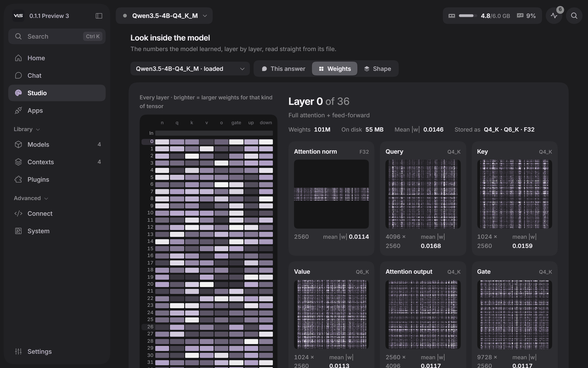Open the activity monitor with badge 6
Screen dimensions: 588x368
(x=554, y=16)
